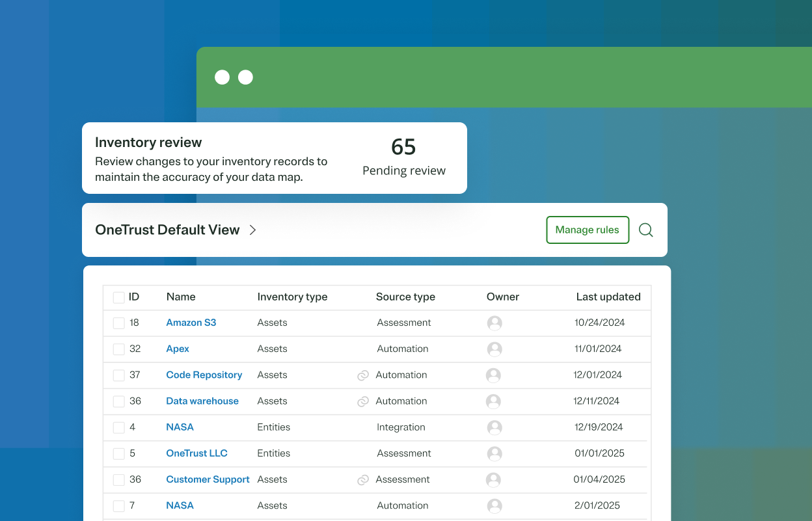Click the owner avatar on the Apex row
Image resolution: width=812 pixels, height=521 pixels.
click(x=494, y=349)
